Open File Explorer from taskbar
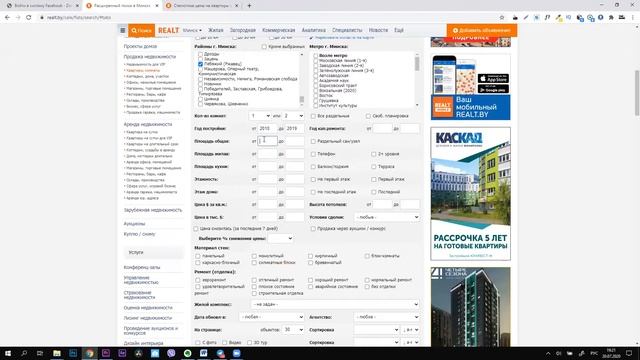Screen dimensions: 640x360 pyautogui.click(x=57, y=353)
